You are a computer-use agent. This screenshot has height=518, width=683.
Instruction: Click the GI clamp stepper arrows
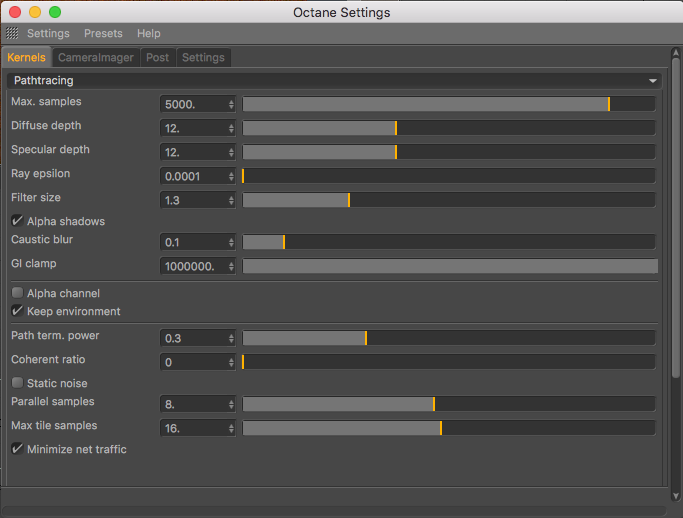(x=232, y=266)
